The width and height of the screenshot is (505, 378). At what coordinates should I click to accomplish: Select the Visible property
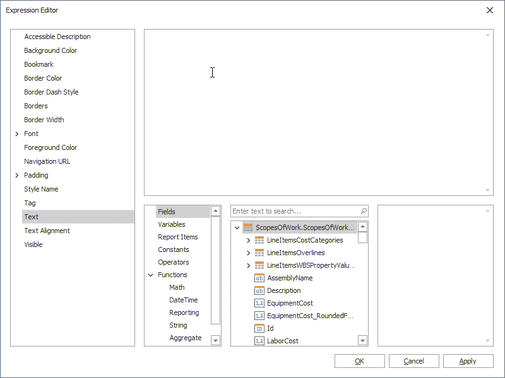point(33,245)
